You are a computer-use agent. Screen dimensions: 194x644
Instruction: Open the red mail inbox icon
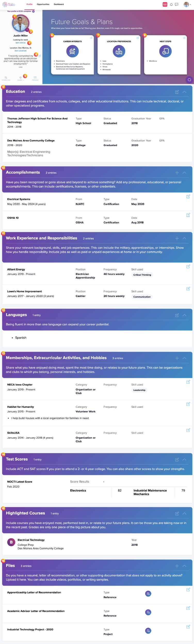pyautogui.click(x=165, y=4)
